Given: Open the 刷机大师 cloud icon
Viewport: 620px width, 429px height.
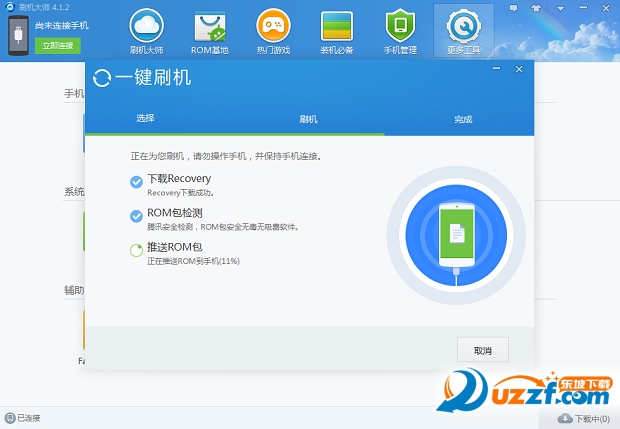Looking at the screenshot, I should [146, 26].
